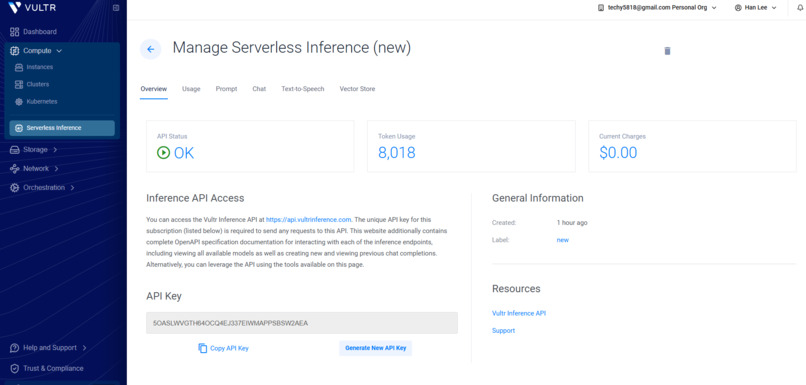Viewport: 806px width, 385px height.
Task: Click the Orchestration gear icon
Action: pyautogui.click(x=14, y=188)
